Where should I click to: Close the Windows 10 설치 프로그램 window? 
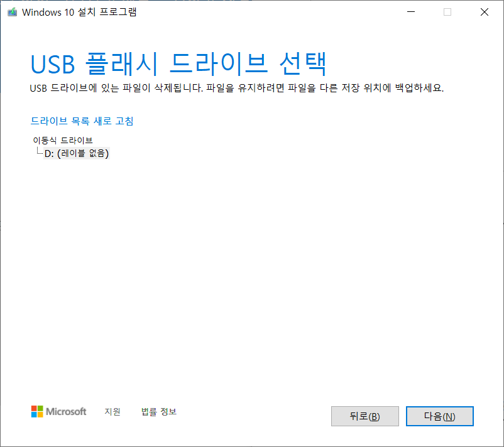484,11
